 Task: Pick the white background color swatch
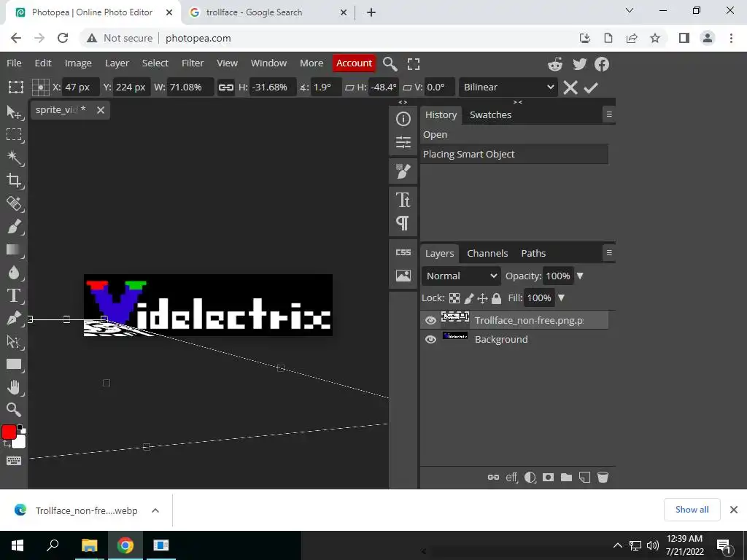point(19,443)
